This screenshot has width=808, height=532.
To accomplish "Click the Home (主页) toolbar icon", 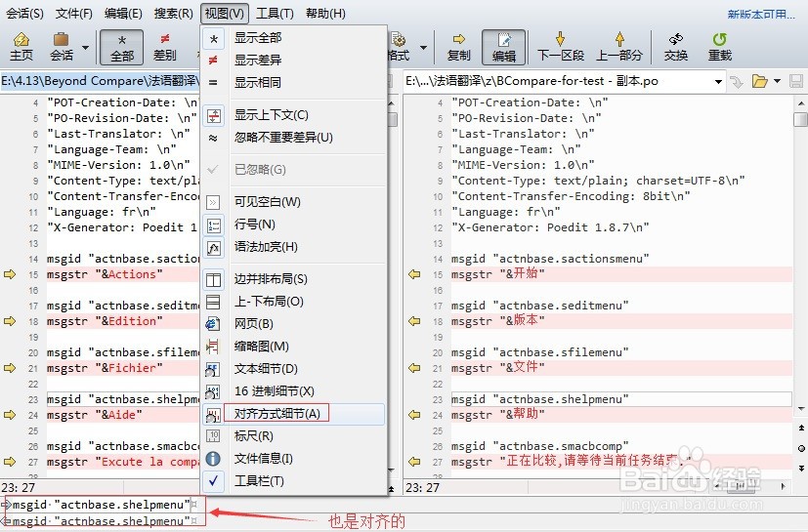I will pyautogui.click(x=21, y=46).
